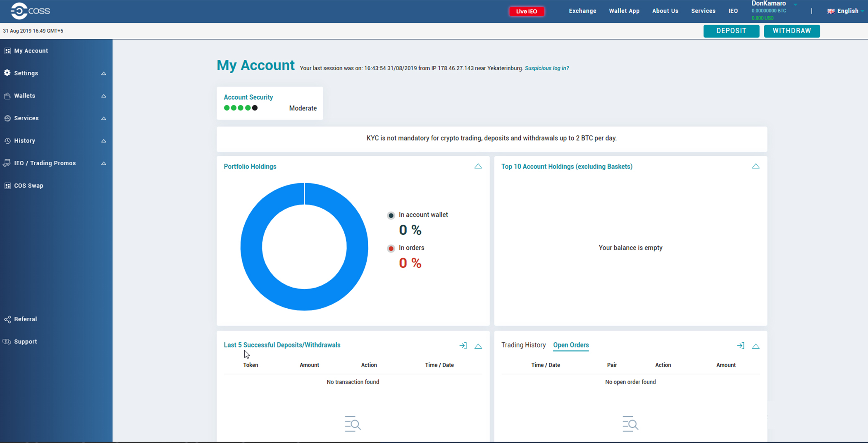868x443 pixels.
Task: Click the Suspicious log in? link
Action: 547,68
